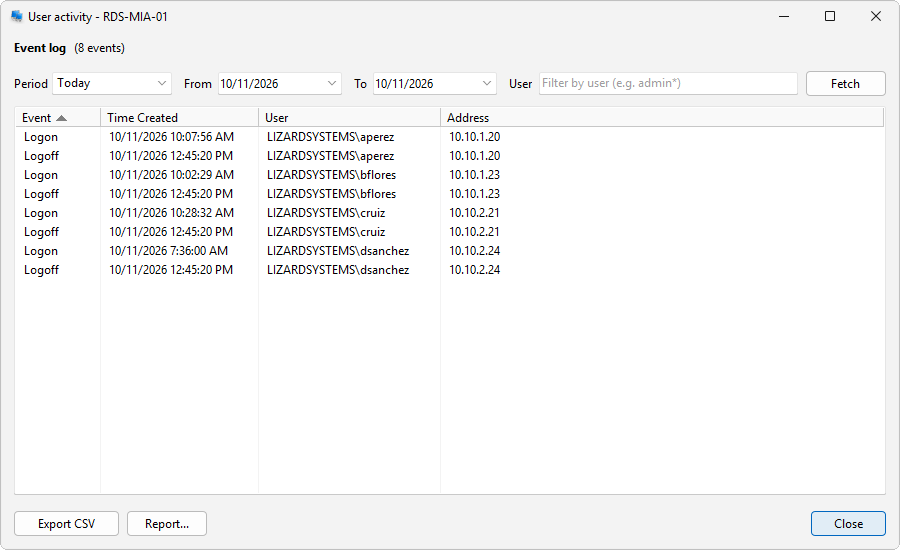Open the Report... dialog button

click(x=167, y=524)
